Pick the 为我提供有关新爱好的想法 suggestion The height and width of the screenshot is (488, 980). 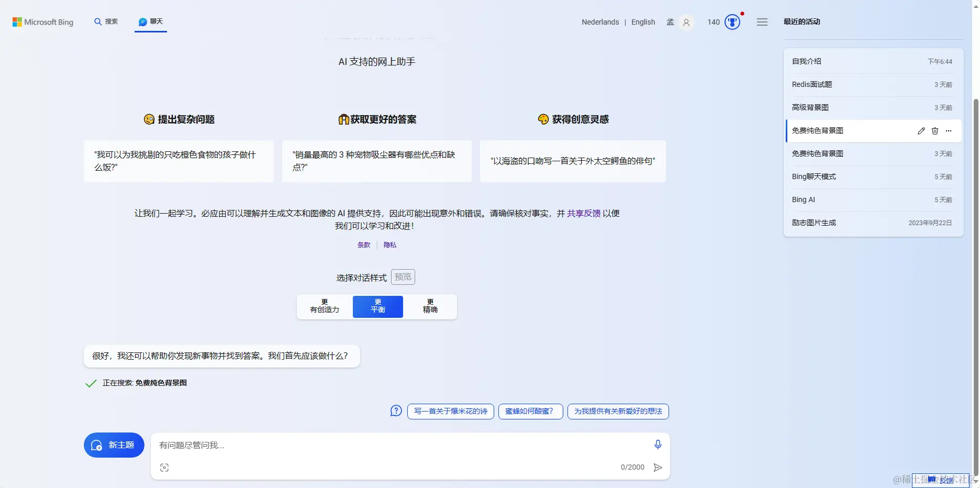tap(618, 412)
